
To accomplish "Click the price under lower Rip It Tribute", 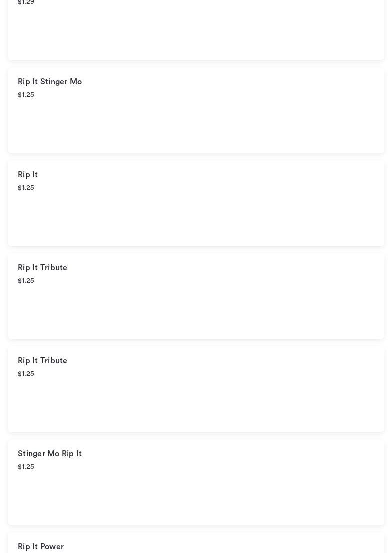I will [x=26, y=374].
